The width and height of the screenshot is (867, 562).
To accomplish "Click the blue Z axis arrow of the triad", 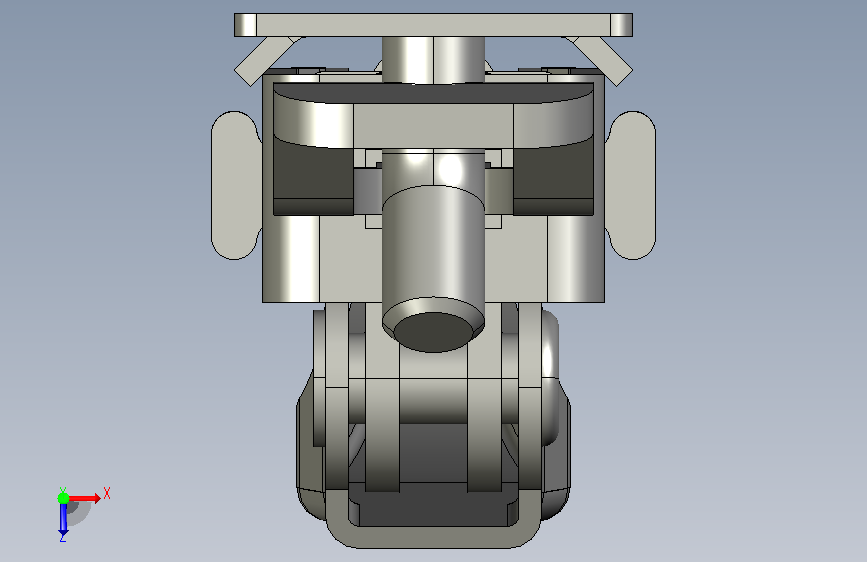I will pos(63,519).
